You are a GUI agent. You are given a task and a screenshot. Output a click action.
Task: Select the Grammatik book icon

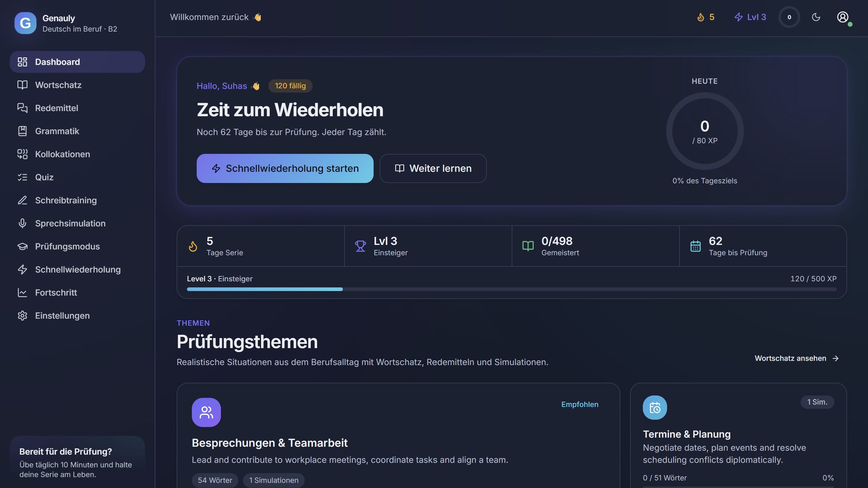pos(22,131)
